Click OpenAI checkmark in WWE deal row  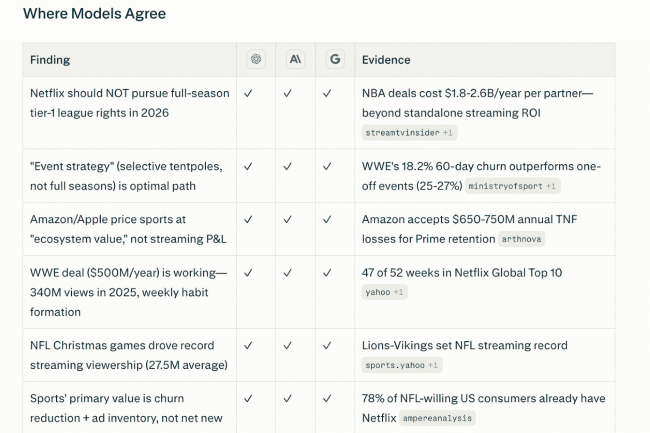248,273
